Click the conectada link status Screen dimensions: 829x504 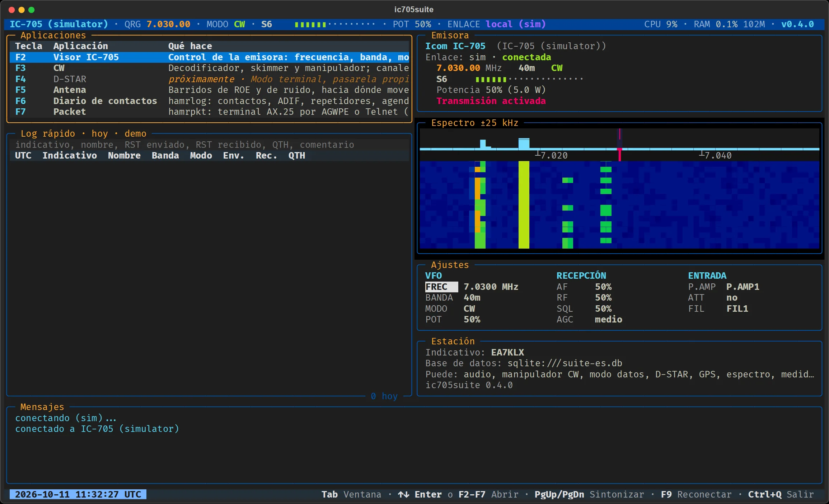click(x=526, y=57)
